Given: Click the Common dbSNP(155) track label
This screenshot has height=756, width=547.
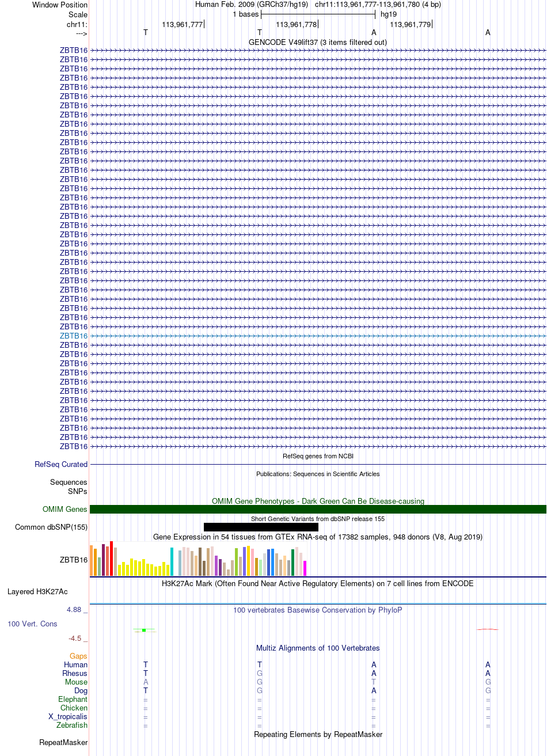Looking at the screenshot, I should (x=51, y=527).
